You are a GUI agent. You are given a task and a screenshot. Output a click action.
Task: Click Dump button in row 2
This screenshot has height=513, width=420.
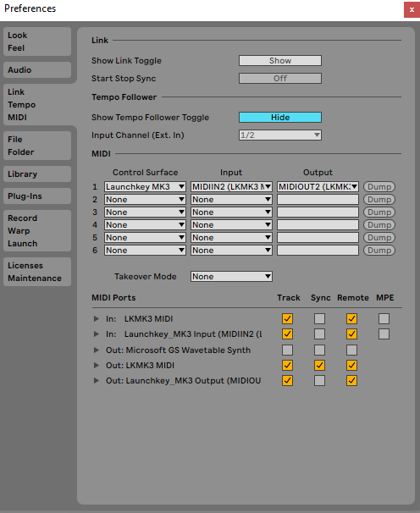point(379,200)
